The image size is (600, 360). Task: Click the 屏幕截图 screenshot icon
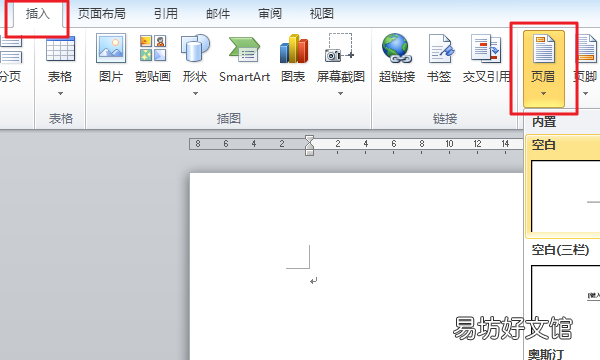click(x=340, y=48)
